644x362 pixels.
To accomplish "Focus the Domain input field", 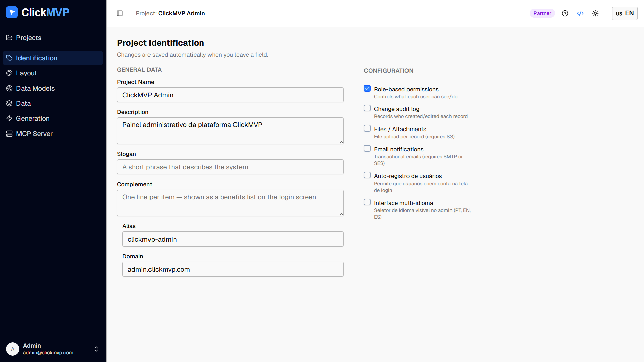I will [233, 269].
